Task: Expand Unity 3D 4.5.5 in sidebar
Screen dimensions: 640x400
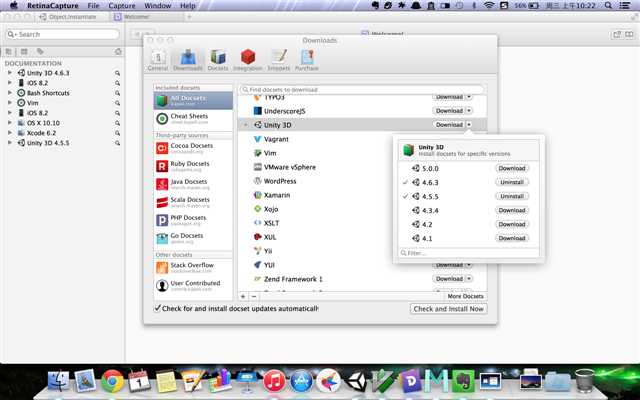Action: (x=10, y=143)
